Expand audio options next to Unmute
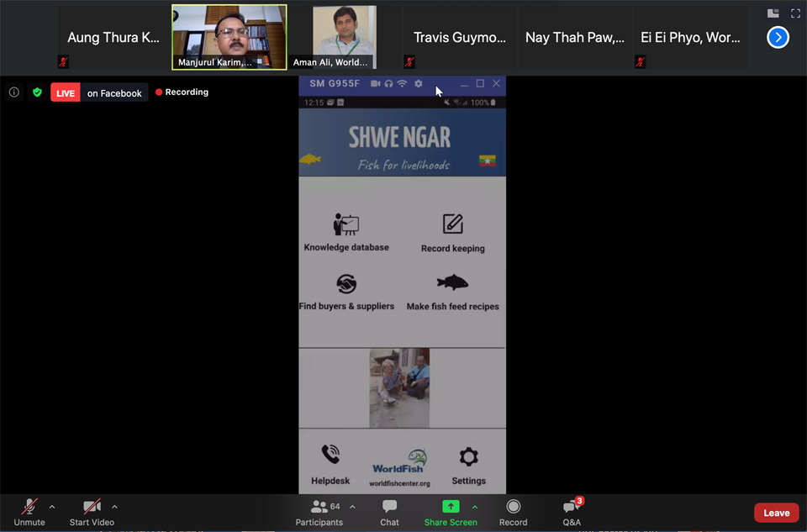 click(52, 506)
